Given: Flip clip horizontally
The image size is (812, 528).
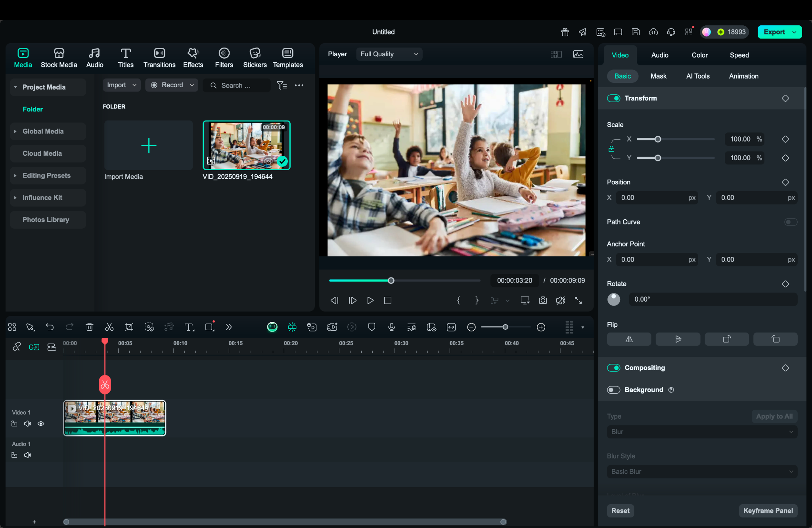Looking at the screenshot, I should [x=629, y=339].
